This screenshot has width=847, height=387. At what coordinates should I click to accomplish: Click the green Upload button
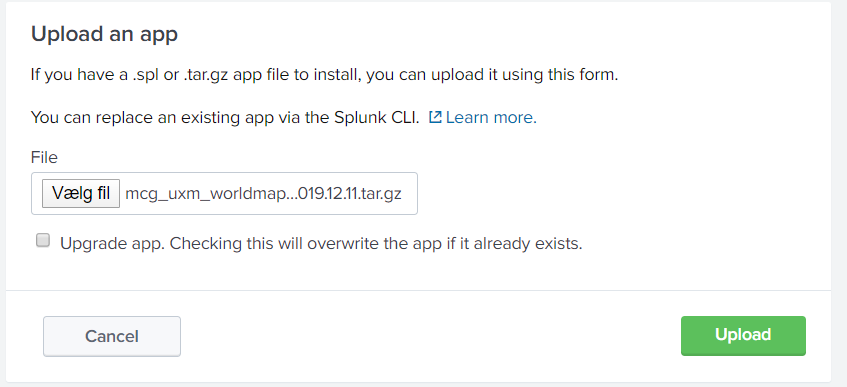point(743,336)
